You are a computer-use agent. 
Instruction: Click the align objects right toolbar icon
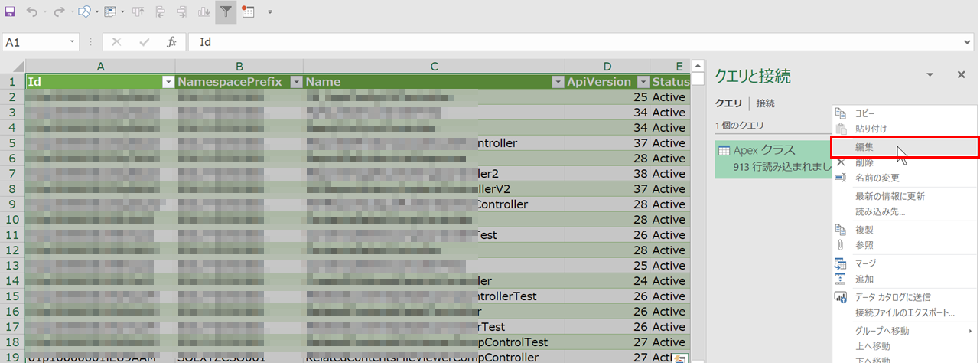(x=182, y=12)
